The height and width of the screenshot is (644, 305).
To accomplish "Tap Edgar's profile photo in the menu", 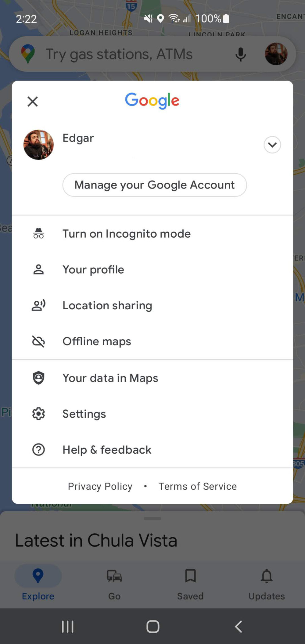I will pyautogui.click(x=38, y=145).
